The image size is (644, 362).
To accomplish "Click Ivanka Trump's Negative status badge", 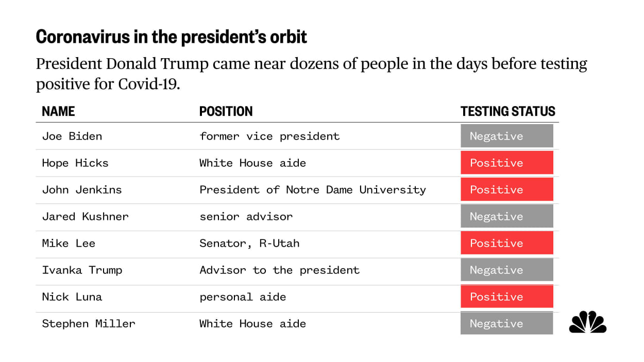I will click(x=506, y=270).
